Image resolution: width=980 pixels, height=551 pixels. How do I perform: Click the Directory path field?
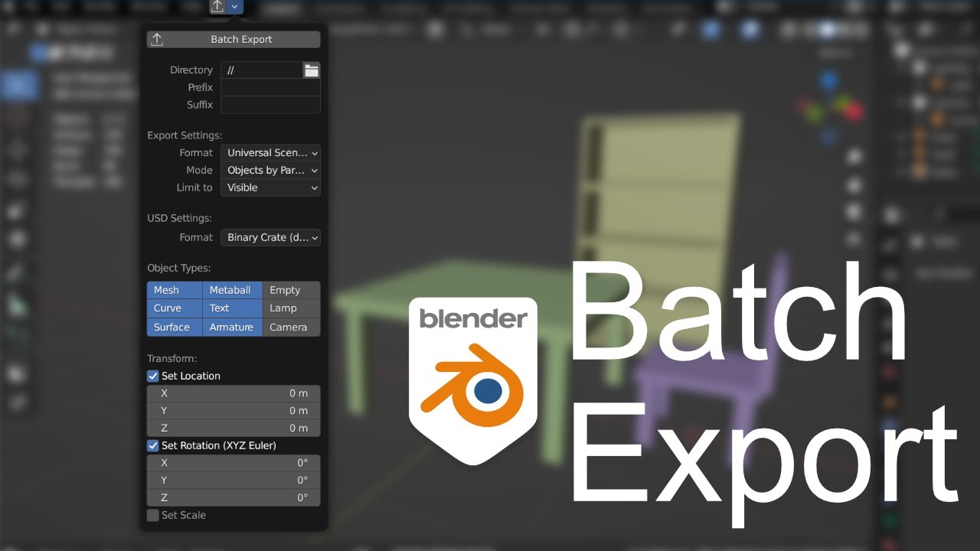point(262,70)
